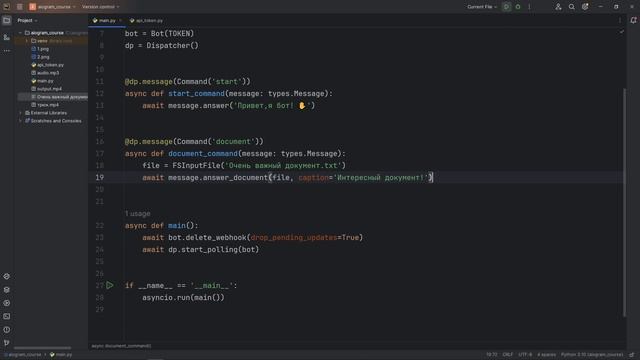Open Python Packages tool window
The image size is (640, 360).
(7, 277)
